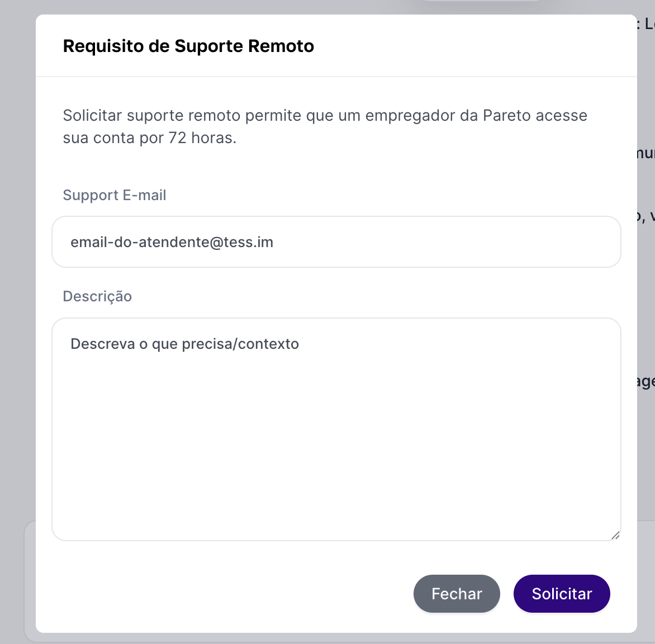This screenshot has width=655, height=644.
Task: Click the Support E-mail input field
Action: click(x=335, y=242)
